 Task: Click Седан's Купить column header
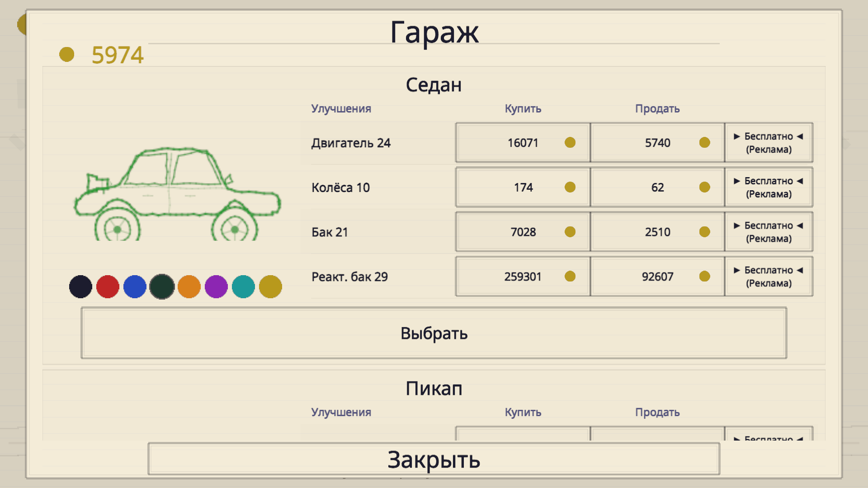523,108
